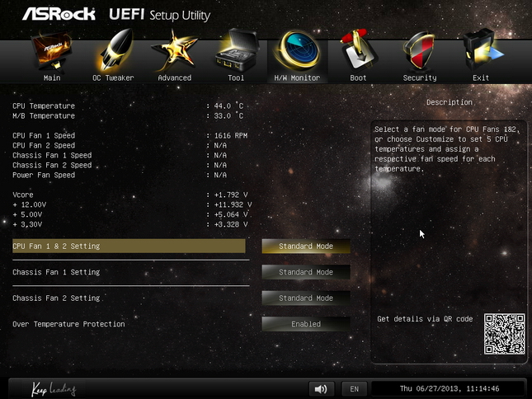Viewport: 532px width, 399px height.
Task: Select Over Temperature Protection label
Action: (x=68, y=324)
